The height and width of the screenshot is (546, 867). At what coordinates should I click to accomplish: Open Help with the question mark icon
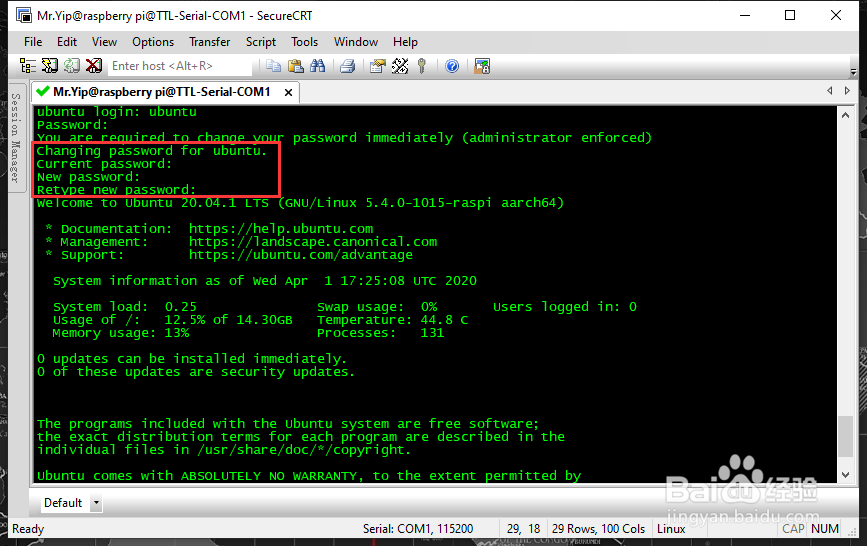coord(452,66)
